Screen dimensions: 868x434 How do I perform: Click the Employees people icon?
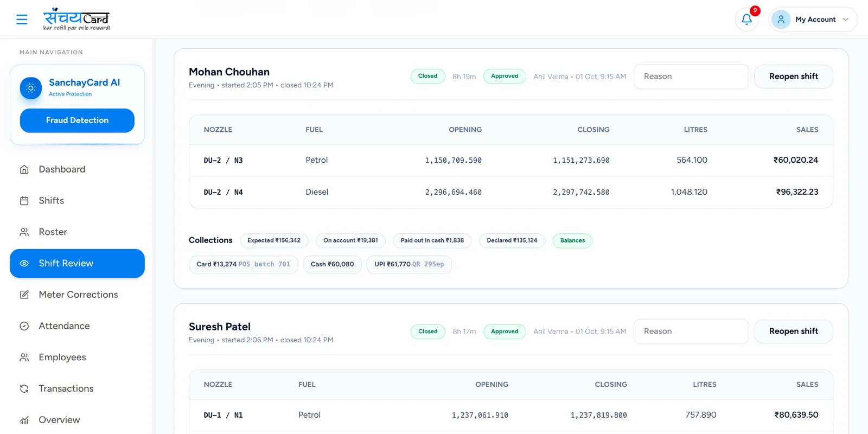pos(24,358)
